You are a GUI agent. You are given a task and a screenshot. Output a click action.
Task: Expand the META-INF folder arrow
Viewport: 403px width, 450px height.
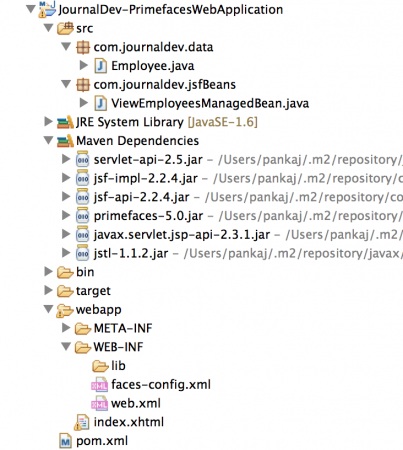66,328
